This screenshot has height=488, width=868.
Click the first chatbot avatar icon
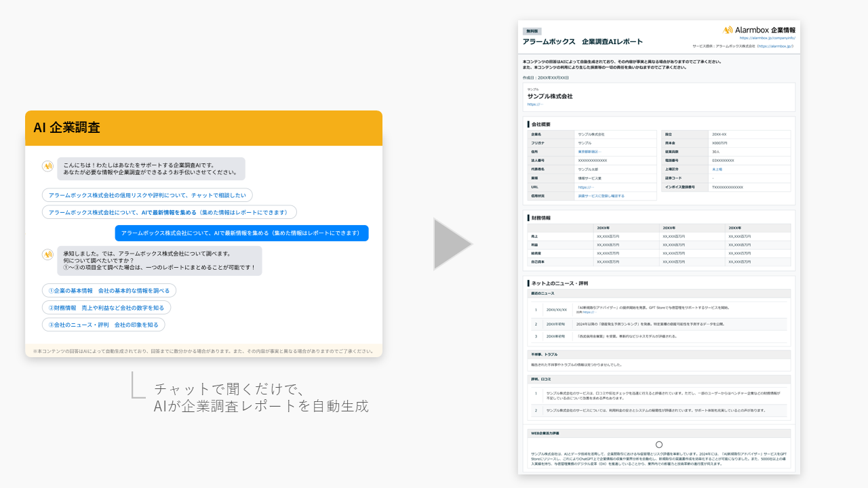[47, 166]
